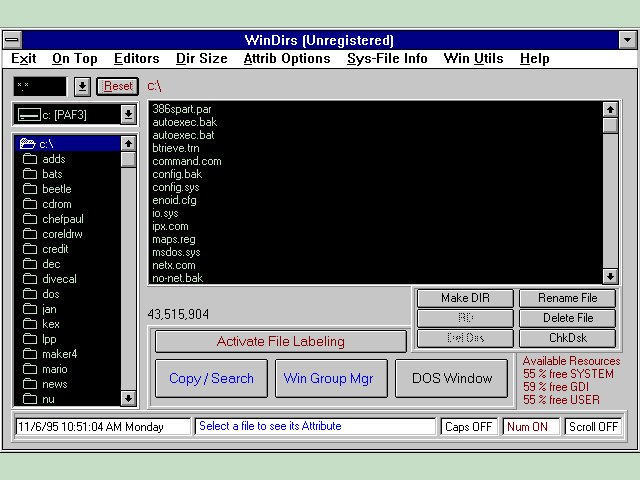Open the Attrib Options menu
640x480 pixels.
click(x=286, y=59)
